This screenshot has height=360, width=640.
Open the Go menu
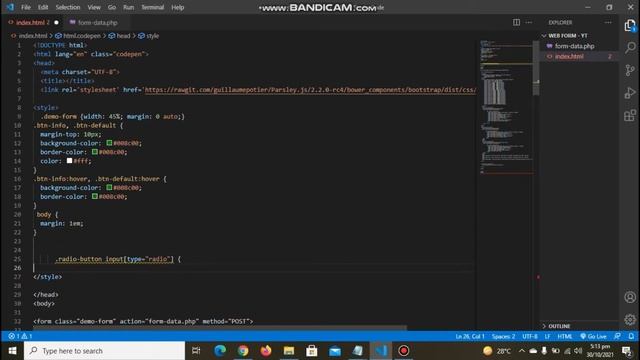point(112,7)
